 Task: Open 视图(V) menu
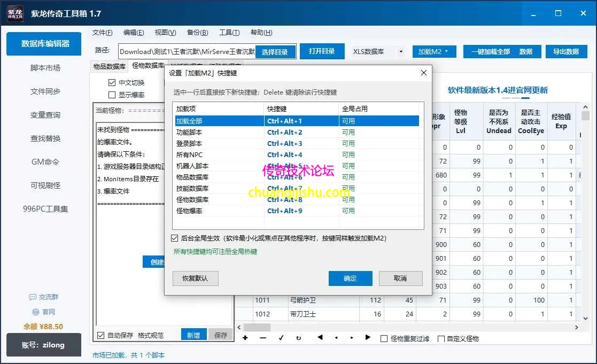pyautogui.click(x=165, y=33)
